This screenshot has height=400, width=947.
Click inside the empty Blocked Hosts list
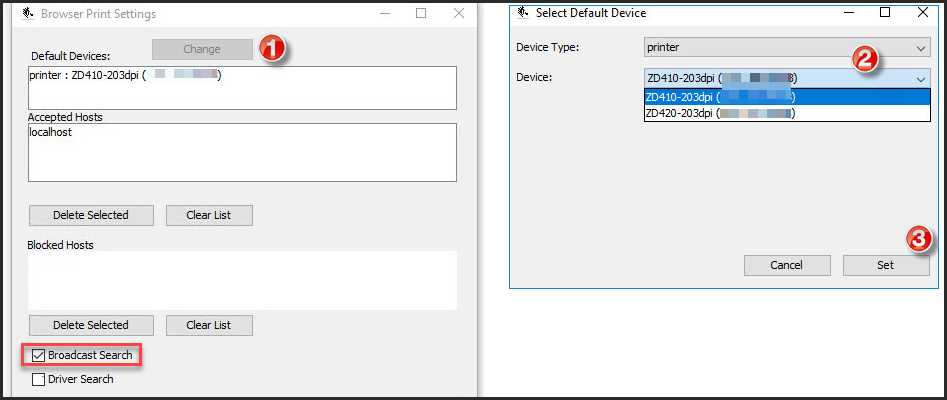[x=242, y=280]
